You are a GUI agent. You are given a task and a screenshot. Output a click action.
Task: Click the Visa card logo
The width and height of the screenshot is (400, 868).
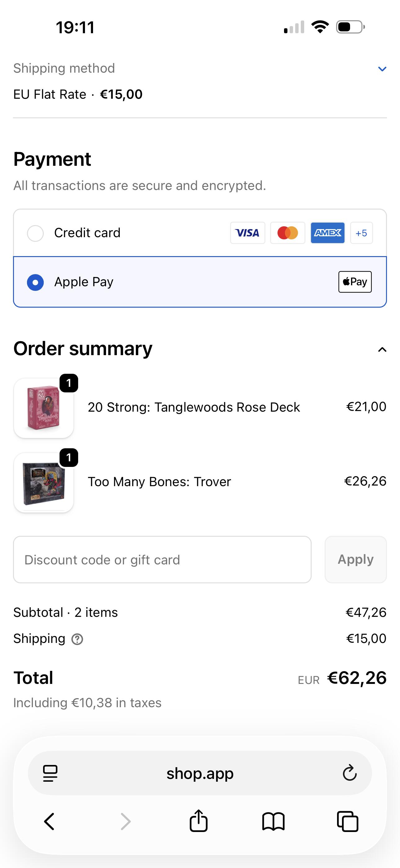click(x=247, y=233)
